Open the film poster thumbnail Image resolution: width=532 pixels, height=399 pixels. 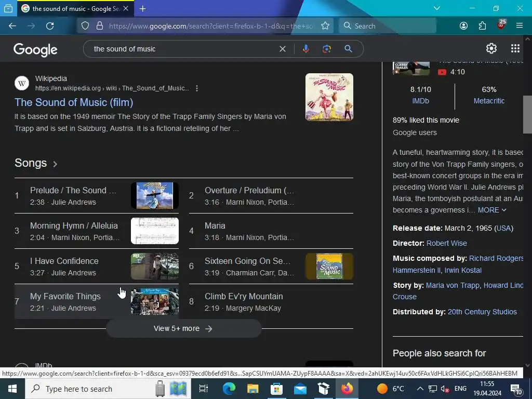click(x=329, y=97)
